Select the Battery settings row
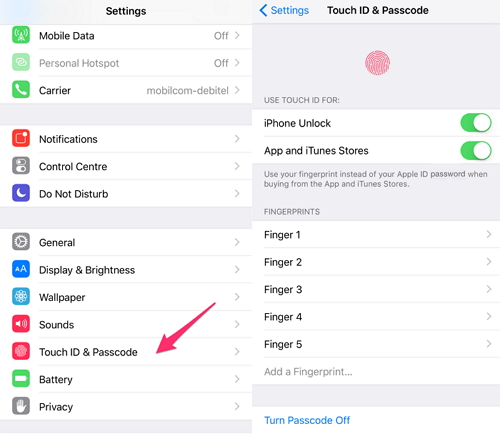 pos(126,379)
